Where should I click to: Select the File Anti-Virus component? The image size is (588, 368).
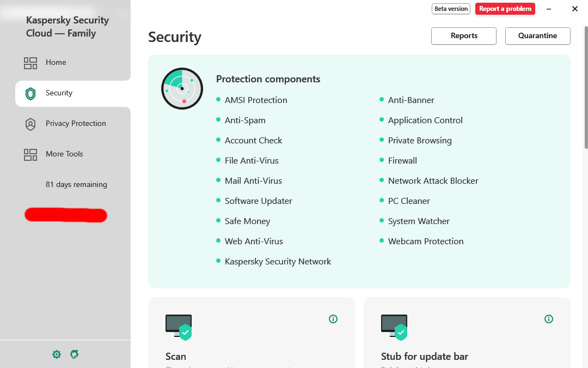tap(252, 161)
